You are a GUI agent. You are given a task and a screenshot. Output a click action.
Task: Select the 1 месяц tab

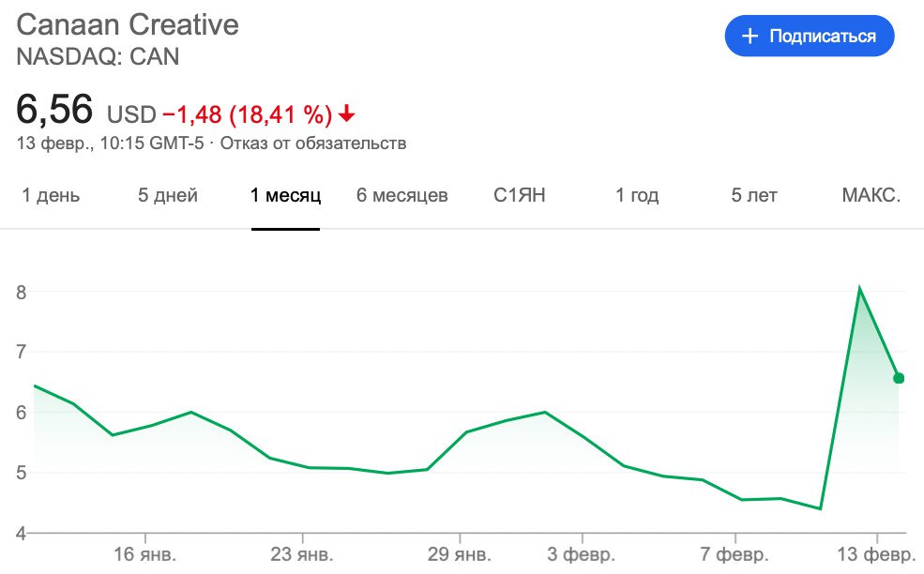coord(285,195)
